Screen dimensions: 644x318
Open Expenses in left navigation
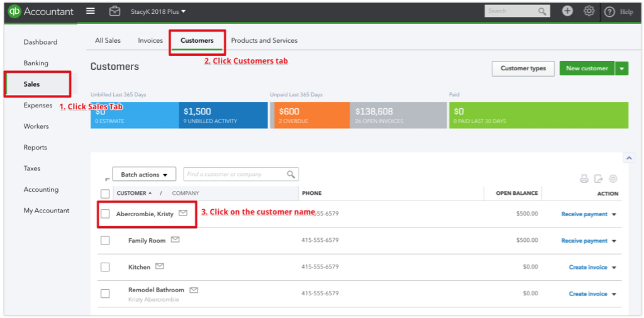coord(38,105)
